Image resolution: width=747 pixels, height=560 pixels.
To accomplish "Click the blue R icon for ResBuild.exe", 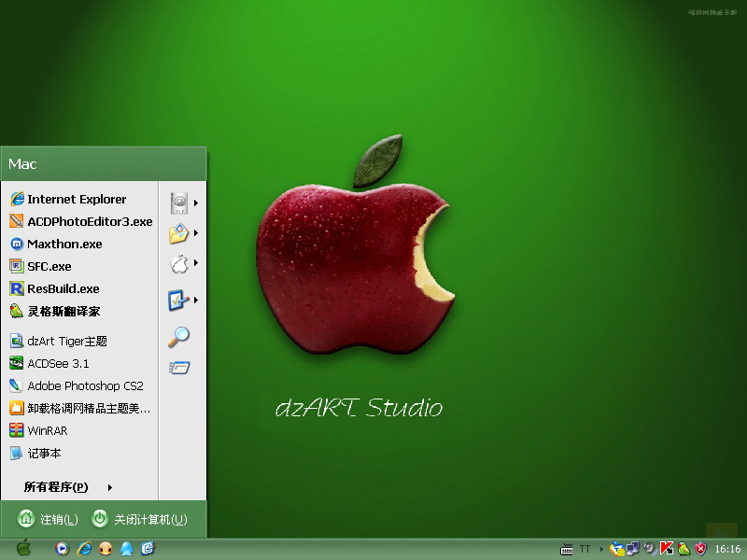I will pos(16,288).
